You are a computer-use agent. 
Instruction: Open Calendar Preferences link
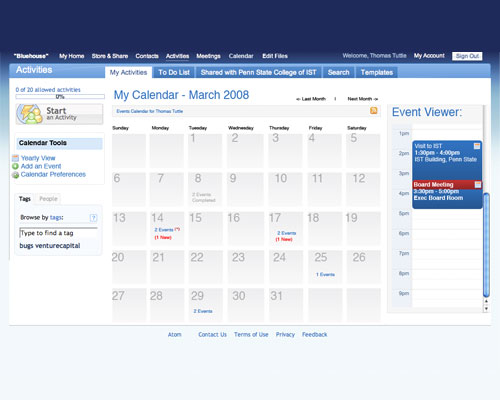(53, 174)
